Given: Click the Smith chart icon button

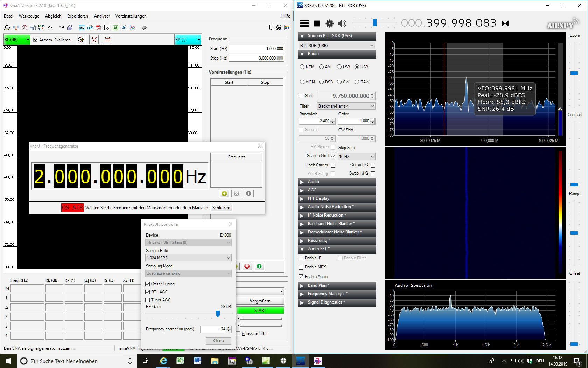Looking at the screenshot, I should [x=81, y=40].
